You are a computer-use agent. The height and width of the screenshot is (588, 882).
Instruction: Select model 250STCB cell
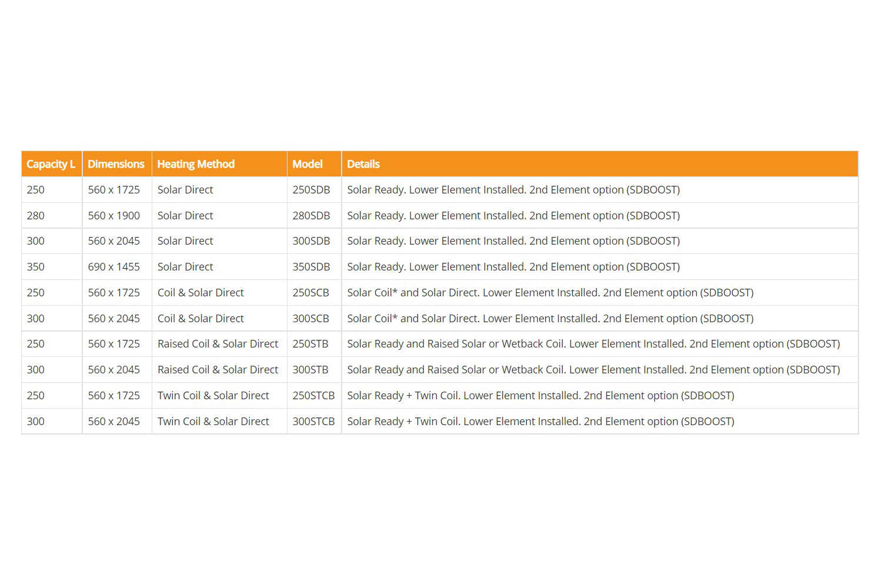pyautogui.click(x=314, y=396)
